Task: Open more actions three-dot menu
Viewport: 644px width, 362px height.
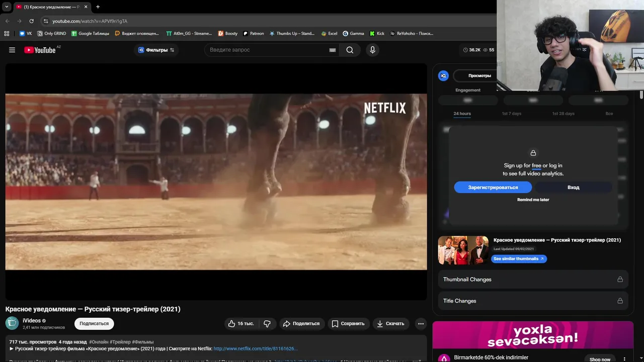Action: coord(421,324)
